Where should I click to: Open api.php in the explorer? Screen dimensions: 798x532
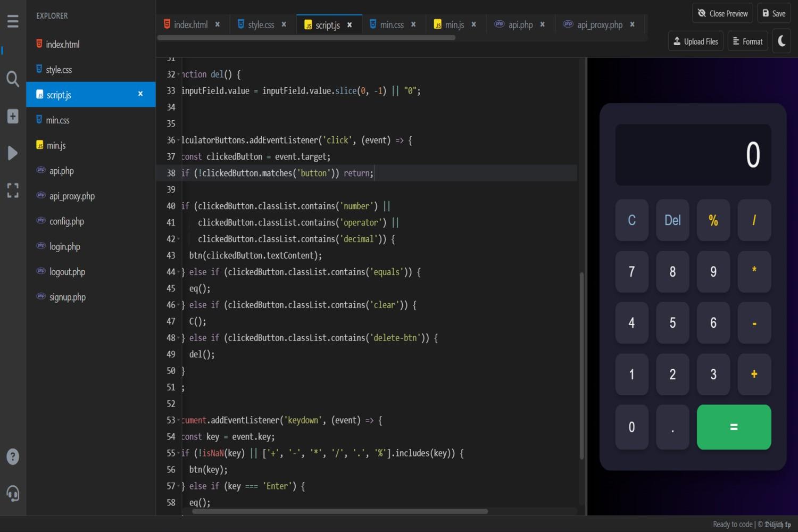pos(91,171)
